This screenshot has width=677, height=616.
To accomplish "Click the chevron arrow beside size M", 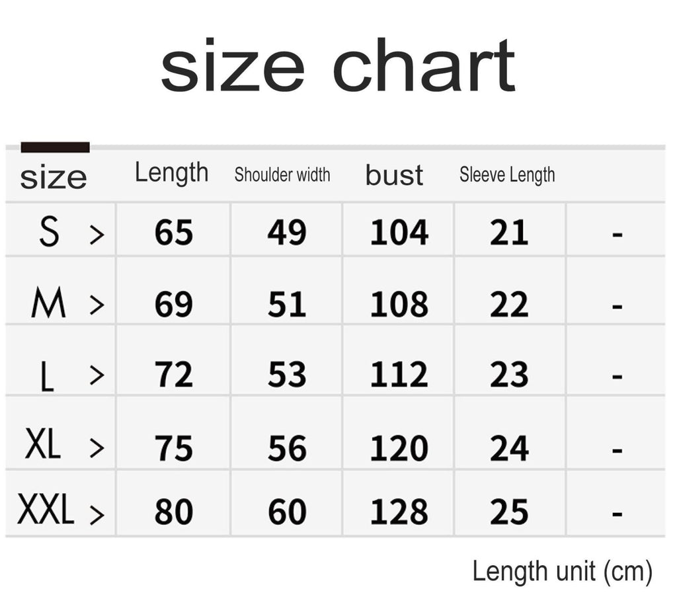I will [x=97, y=305].
